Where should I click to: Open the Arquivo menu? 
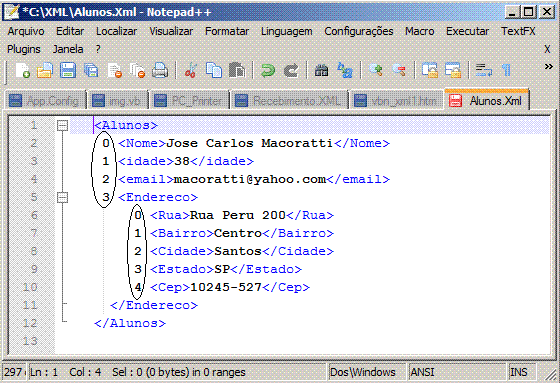[x=26, y=31]
